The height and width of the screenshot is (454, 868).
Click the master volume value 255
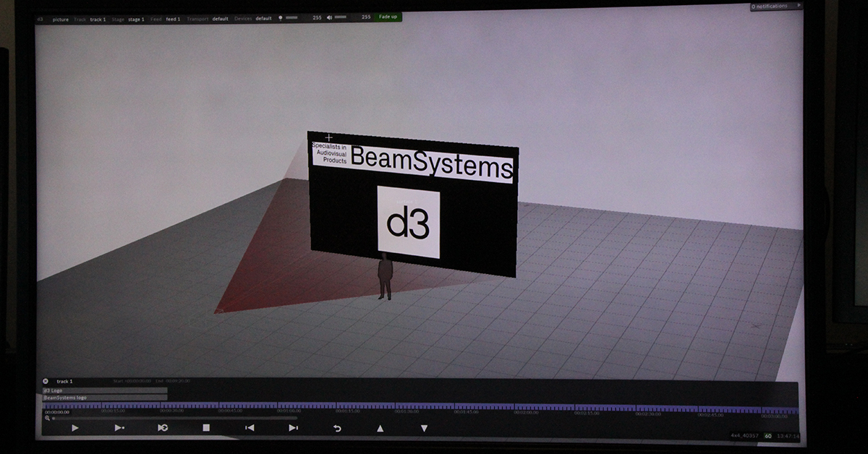pos(366,17)
